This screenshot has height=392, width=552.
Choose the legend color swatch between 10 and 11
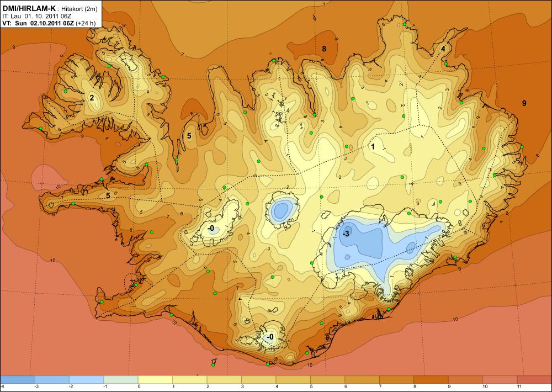pyautogui.click(x=500, y=379)
